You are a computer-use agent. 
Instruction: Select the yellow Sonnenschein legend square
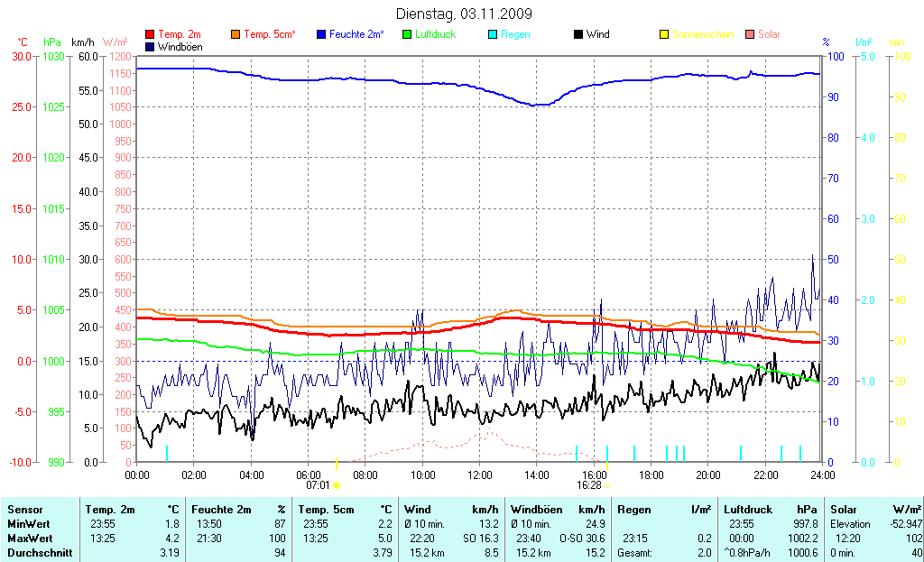click(664, 35)
